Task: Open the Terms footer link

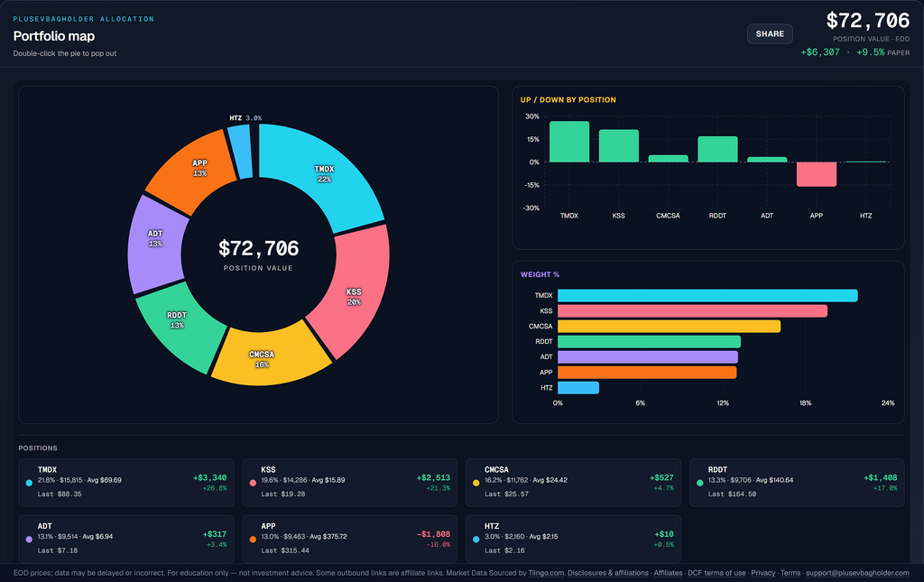Action: pos(790,573)
